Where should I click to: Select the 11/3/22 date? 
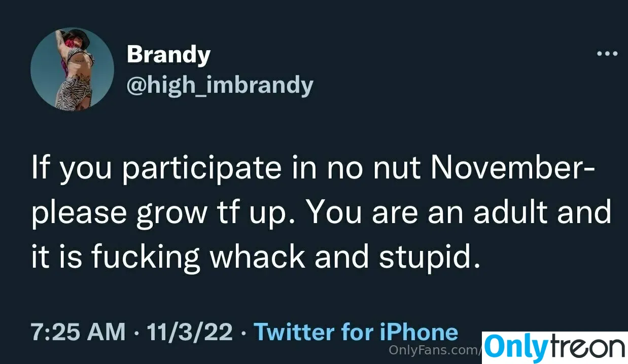tap(190, 332)
